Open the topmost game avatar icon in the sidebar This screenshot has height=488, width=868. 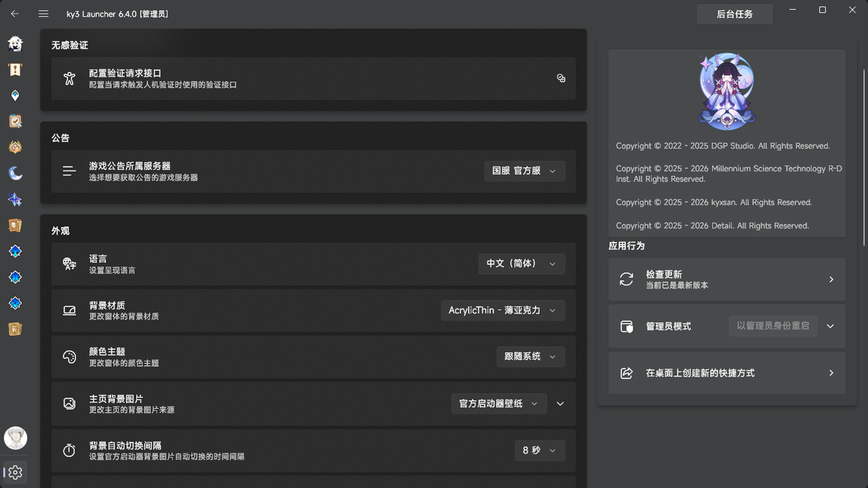point(15,44)
